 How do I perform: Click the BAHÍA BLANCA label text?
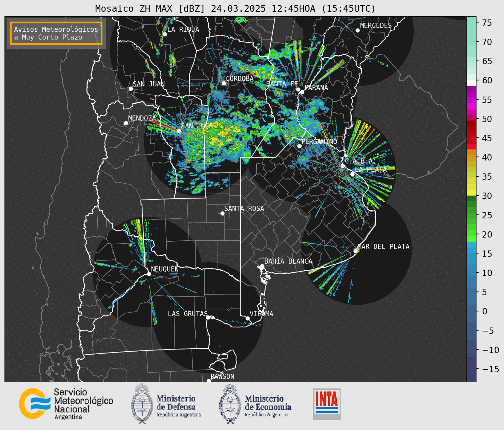pyautogui.click(x=288, y=261)
